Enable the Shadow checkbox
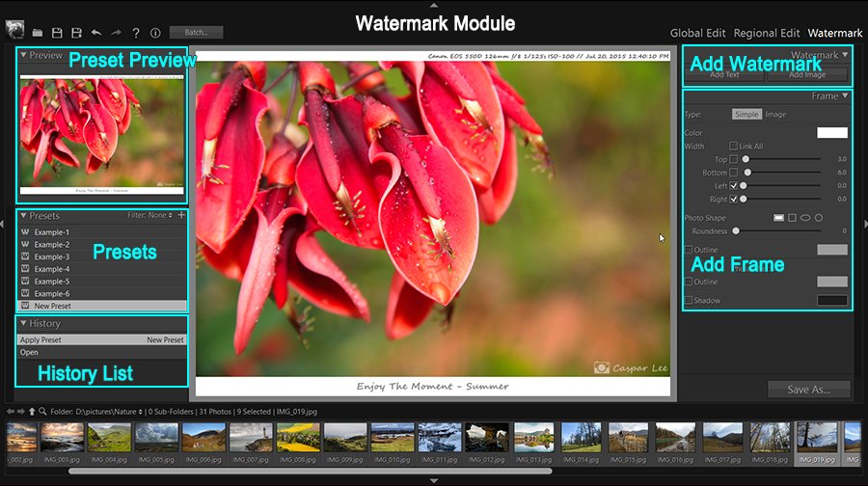The image size is (868, 486). pos(689,301)
